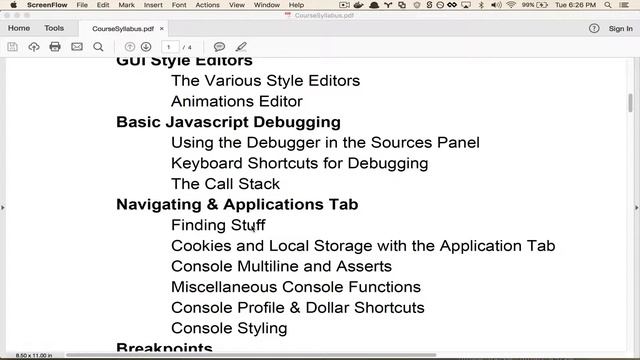
Task: Click the vertical scrollbar thumb
Action: [x=631, y=102]
